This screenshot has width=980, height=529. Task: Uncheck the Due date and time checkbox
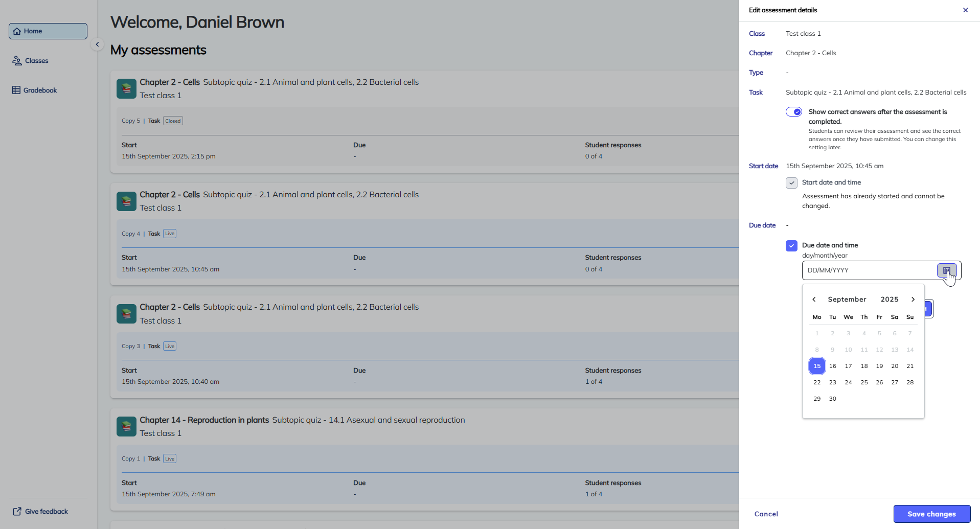tap(791, 246)
